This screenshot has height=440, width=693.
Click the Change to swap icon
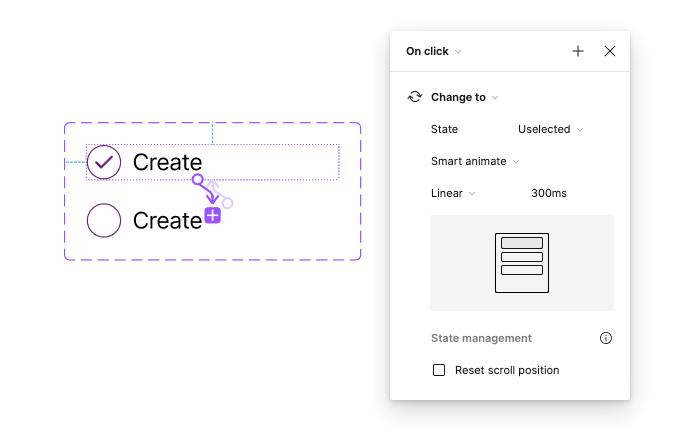pos(415,97)
